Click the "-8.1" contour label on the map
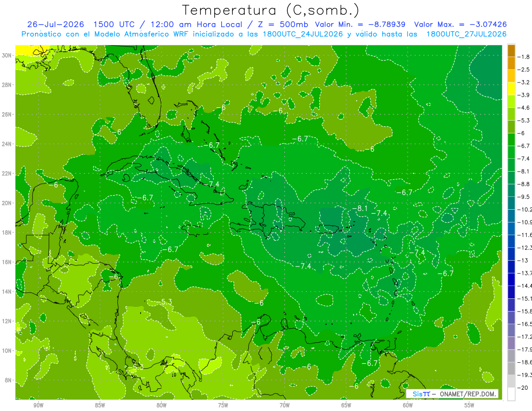The image size is (532, 411). click(x=360, y=208)
